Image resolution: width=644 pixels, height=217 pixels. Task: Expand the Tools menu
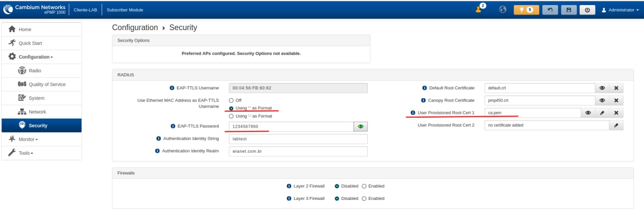pyautogui.click(x=42, y=153)
